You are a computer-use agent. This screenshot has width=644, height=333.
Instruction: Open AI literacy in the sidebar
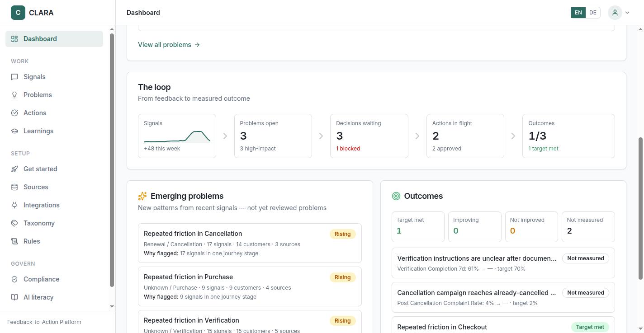pyautogui.click(x=54, y=297)
